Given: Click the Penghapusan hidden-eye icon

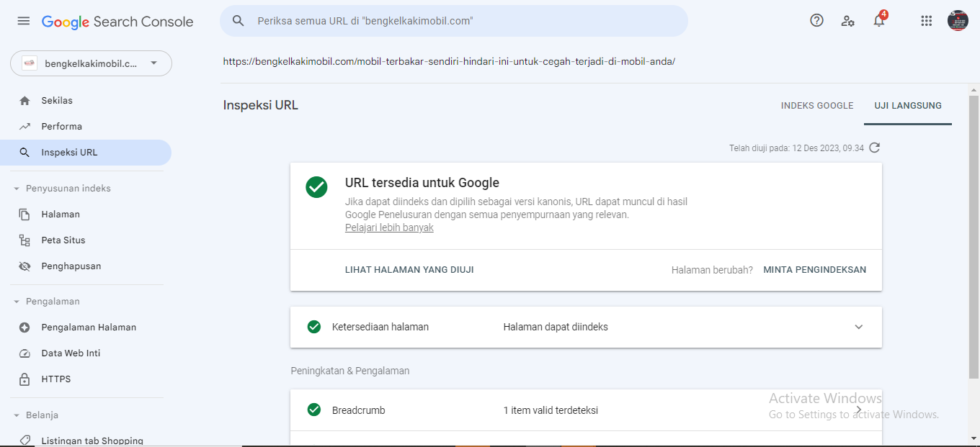Looking at the screenshot, I should coord(25,266).
